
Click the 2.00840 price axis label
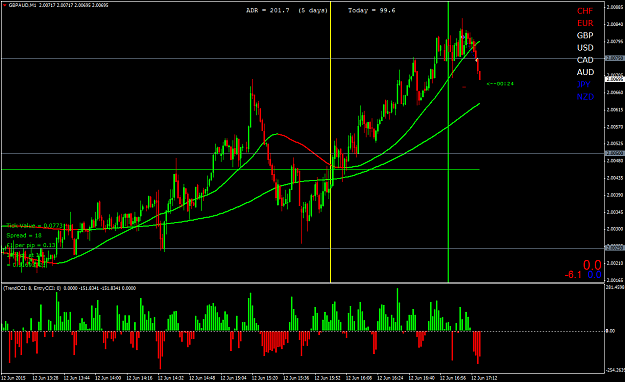614,24
